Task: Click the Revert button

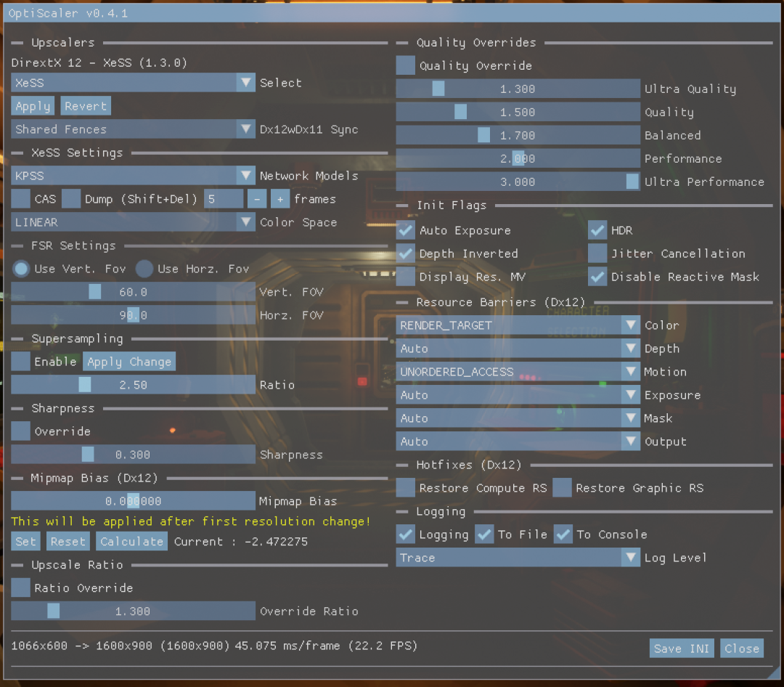Action: (86, 106)
